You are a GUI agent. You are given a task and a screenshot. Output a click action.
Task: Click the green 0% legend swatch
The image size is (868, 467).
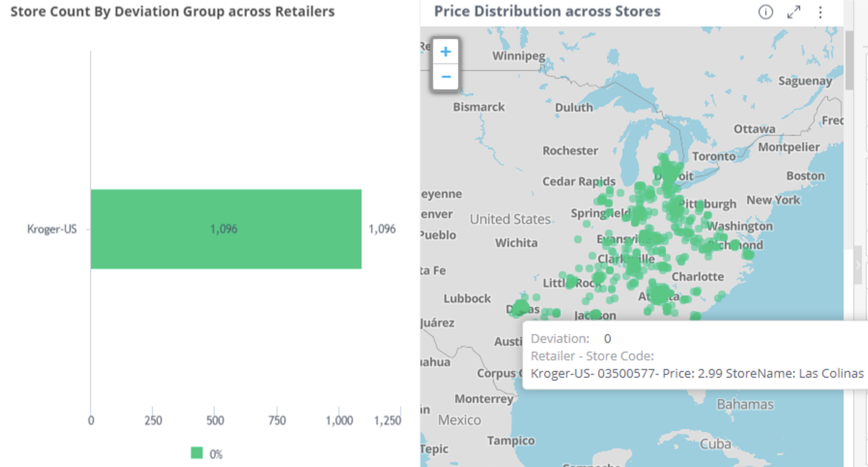197,453
